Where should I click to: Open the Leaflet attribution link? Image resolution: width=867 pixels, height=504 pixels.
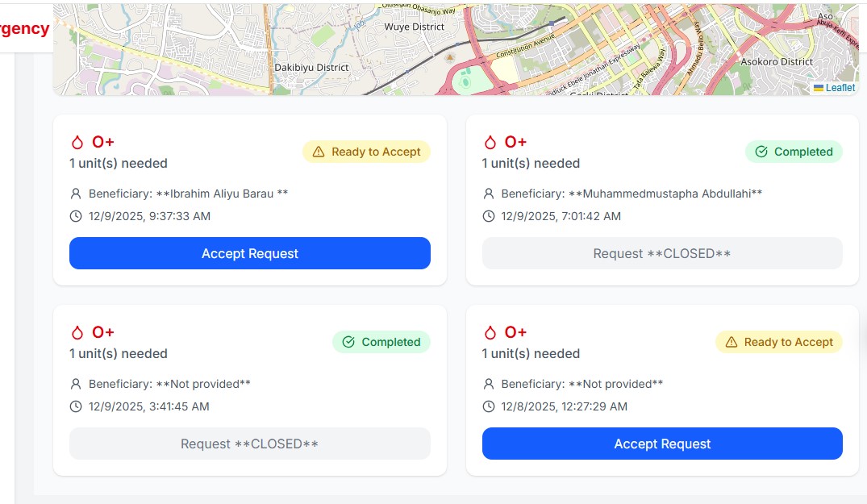coord(840,88)
